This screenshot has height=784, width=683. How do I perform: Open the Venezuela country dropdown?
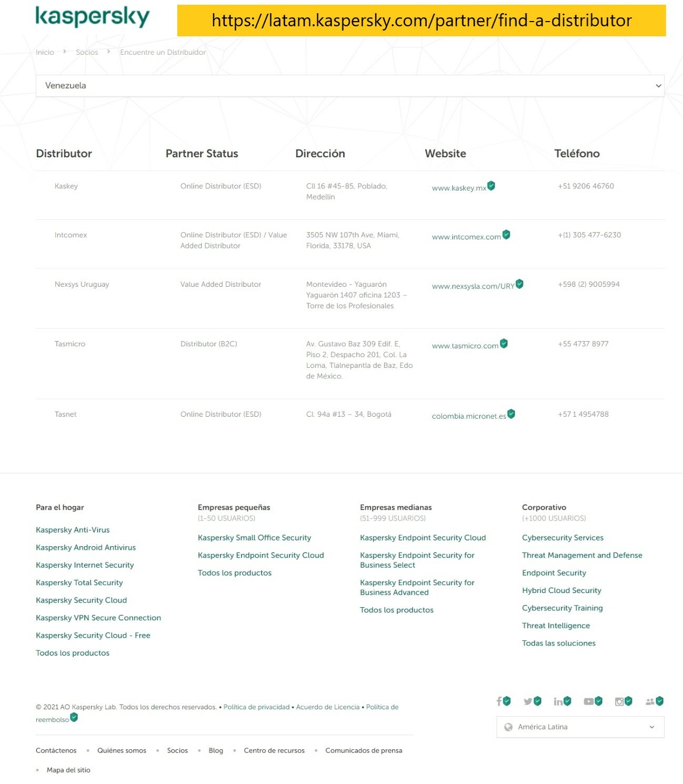click(350, 85)
